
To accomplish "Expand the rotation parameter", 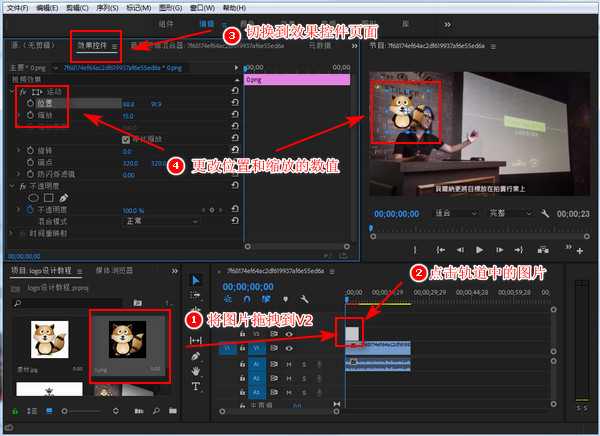I will click(18, 150).
